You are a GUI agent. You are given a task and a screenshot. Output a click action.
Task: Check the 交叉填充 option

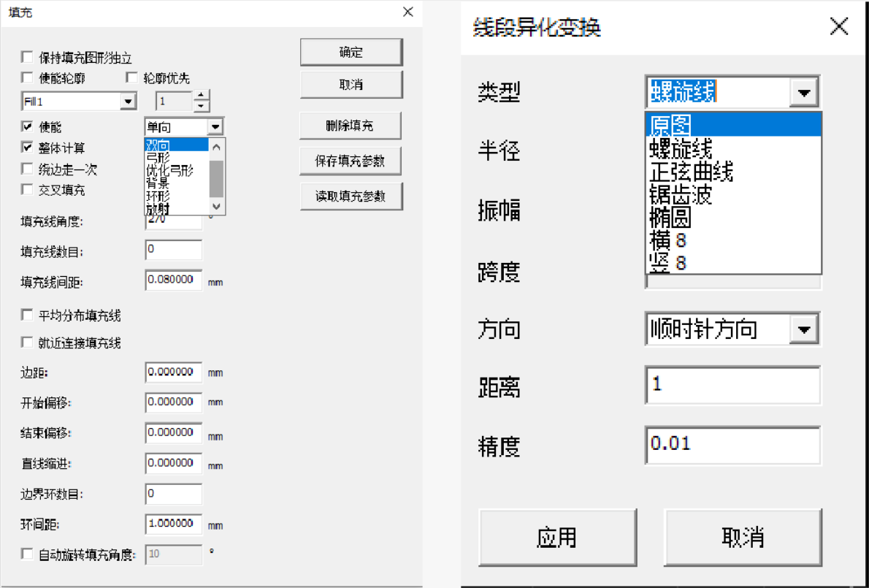pyautogui.click(x=26, y=189)
